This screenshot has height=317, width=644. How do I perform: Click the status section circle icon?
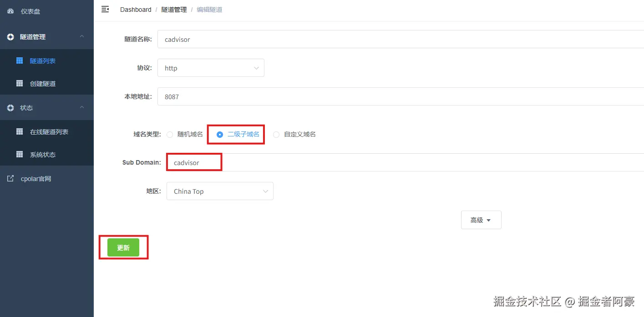point(10,108)
